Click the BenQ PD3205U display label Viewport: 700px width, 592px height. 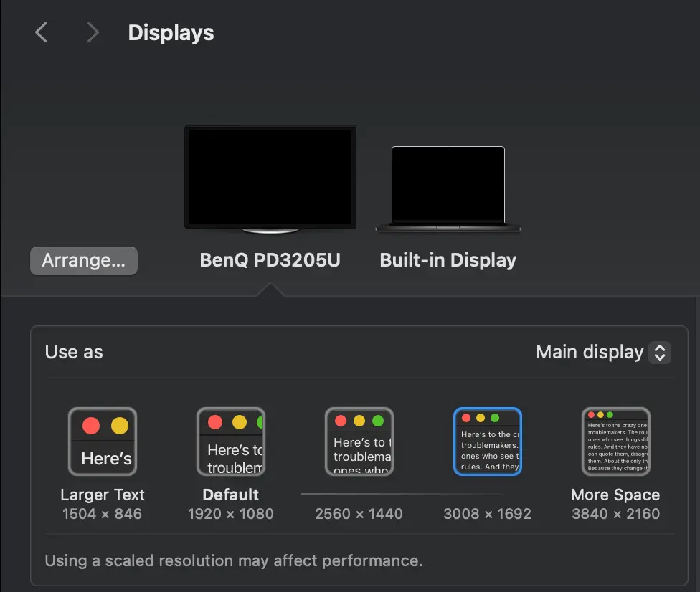pyautogui.click(x=270, y=260)
